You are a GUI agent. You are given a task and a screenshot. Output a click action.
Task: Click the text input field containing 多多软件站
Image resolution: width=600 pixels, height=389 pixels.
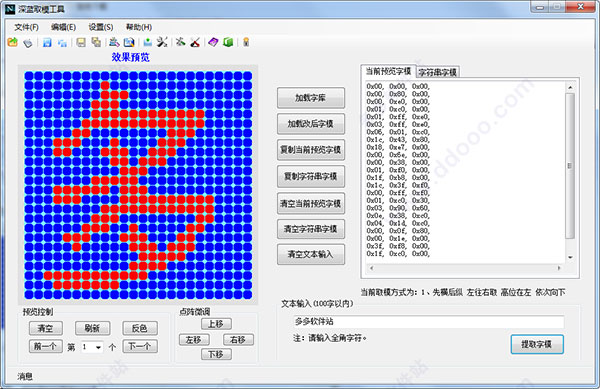[429, 322]
